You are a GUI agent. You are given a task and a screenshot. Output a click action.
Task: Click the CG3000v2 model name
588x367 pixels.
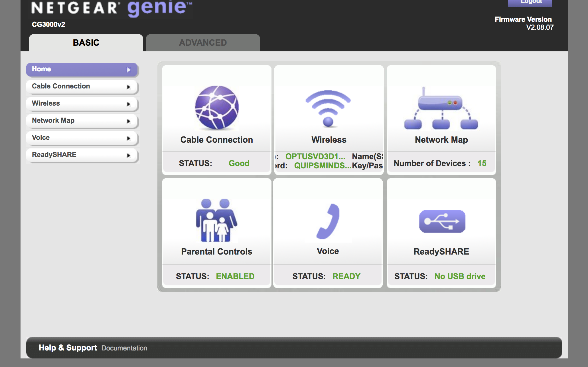coord(48,25)
